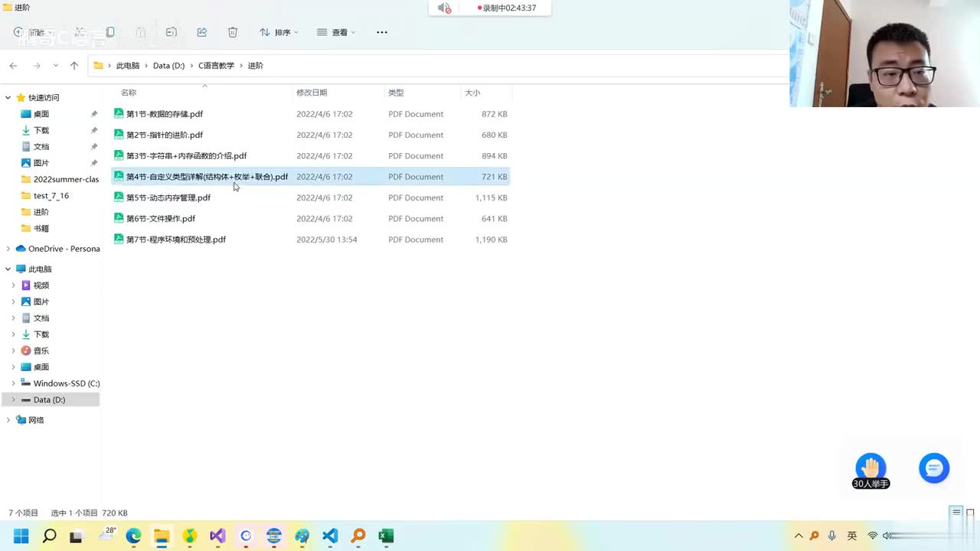The height and width of the screenshot is (551, 980).
Task: Click 此电脑 in the address breadcrumb
Action: (128, 66)
